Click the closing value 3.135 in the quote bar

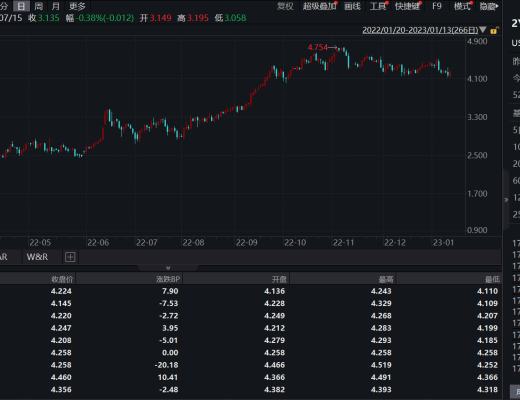click(x=49, y=18)
